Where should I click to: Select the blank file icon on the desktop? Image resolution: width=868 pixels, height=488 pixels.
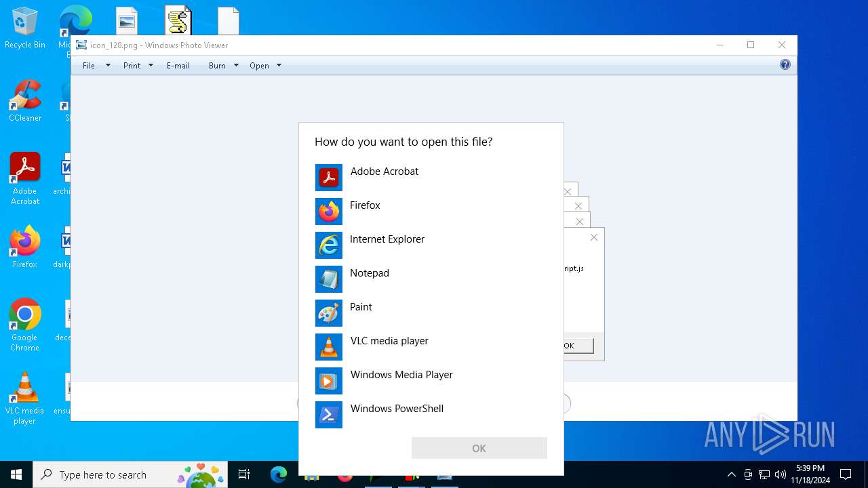[x=229, y=21]
